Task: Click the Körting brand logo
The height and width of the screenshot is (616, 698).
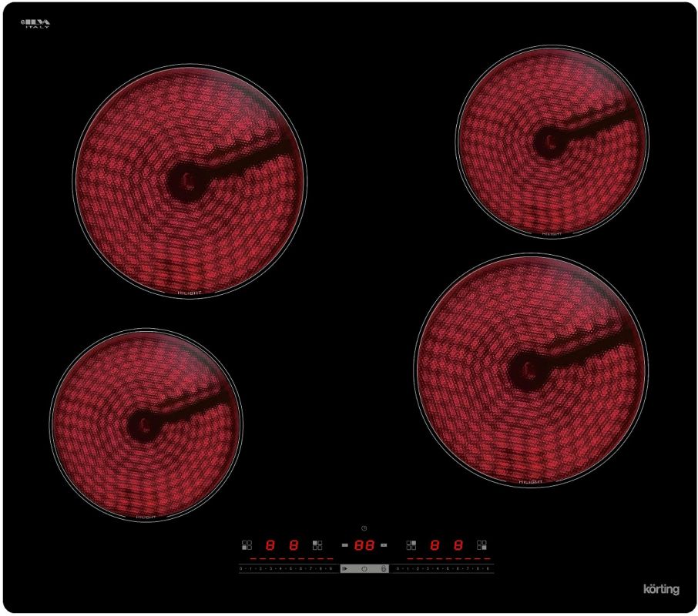Action: [x=661, y=590]
